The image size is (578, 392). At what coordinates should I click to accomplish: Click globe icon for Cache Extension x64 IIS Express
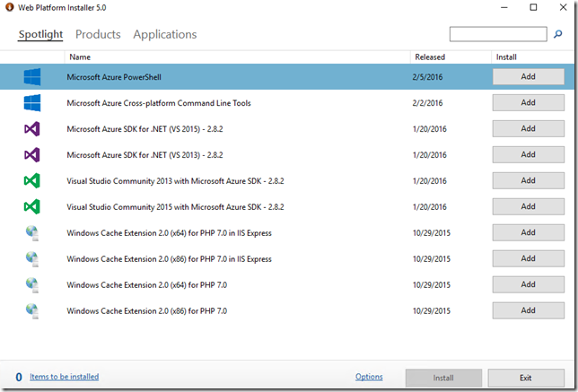coord(32,233)
